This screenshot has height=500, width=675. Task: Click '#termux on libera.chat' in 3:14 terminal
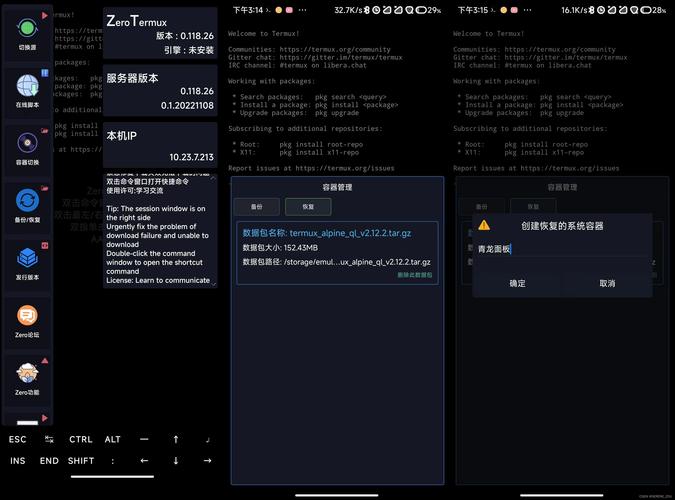tap(322, 65)
